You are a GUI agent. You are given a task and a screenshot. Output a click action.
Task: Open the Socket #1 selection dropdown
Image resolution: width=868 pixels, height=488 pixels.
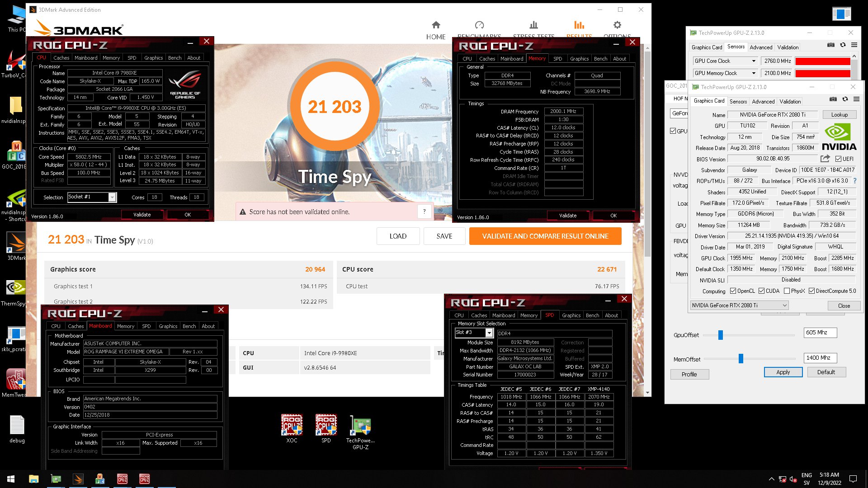click(112, 197)
